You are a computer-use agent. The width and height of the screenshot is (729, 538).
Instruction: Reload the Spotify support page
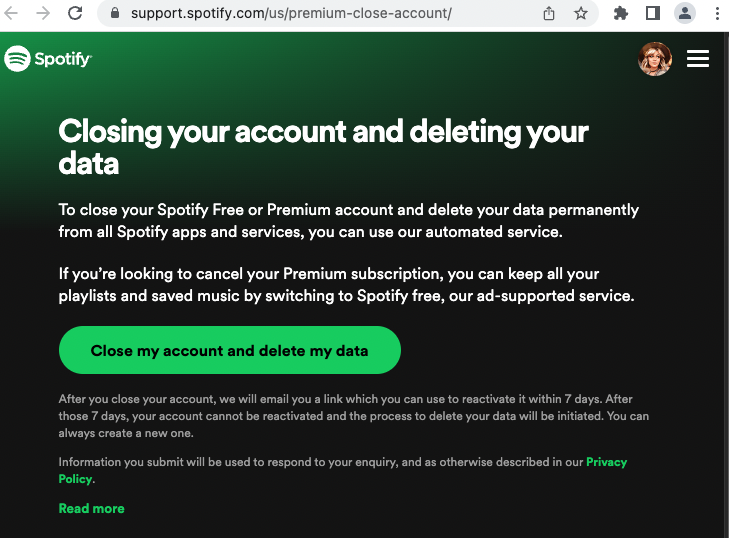[x=75, y=13]
